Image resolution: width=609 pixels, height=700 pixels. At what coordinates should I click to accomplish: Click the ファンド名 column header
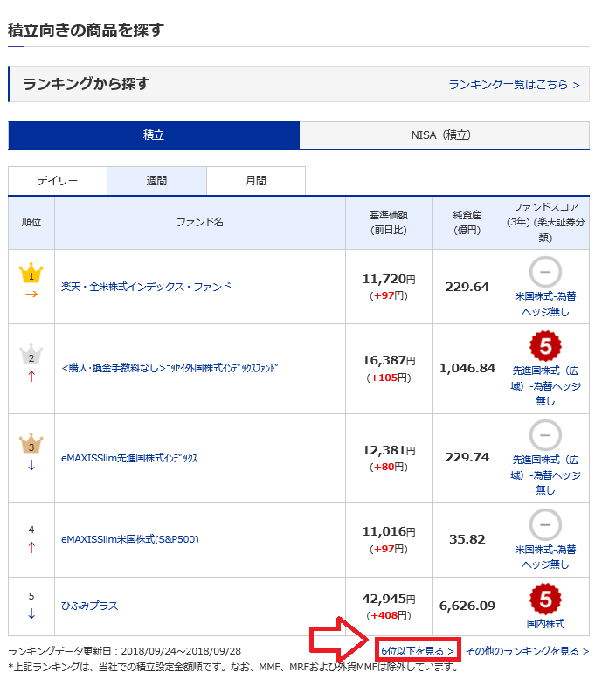pos(200,222)
